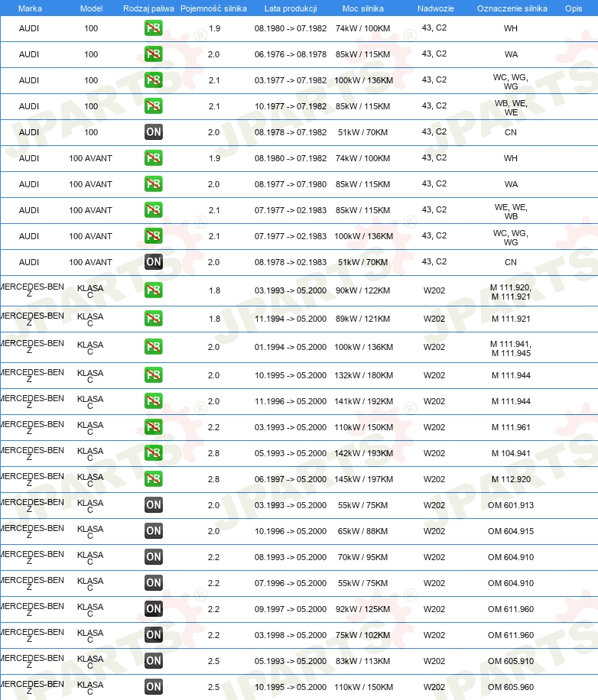Click diesel ON icon in 92kW / 125KM row

153,608
